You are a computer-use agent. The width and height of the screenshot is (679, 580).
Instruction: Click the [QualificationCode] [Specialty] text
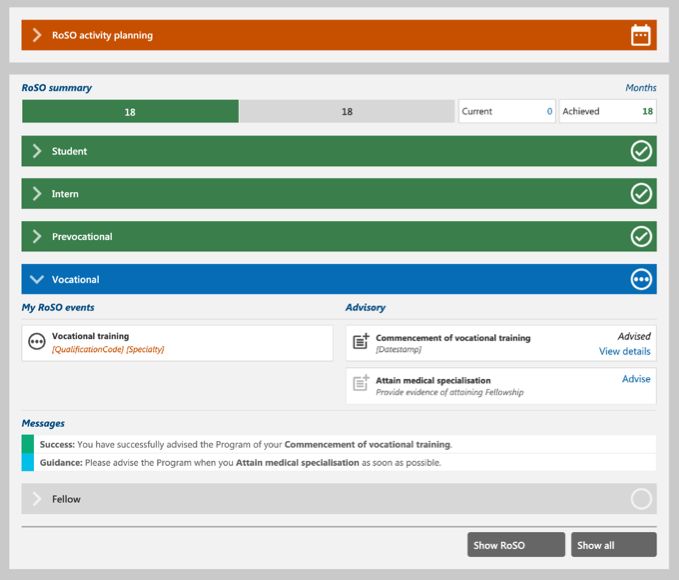108,349
